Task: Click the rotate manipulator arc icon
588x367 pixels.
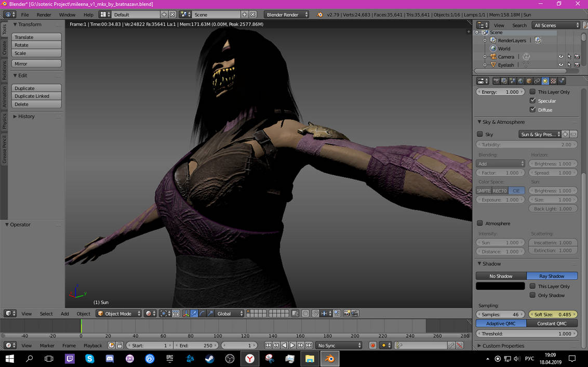Action: (x=202, y=313)
